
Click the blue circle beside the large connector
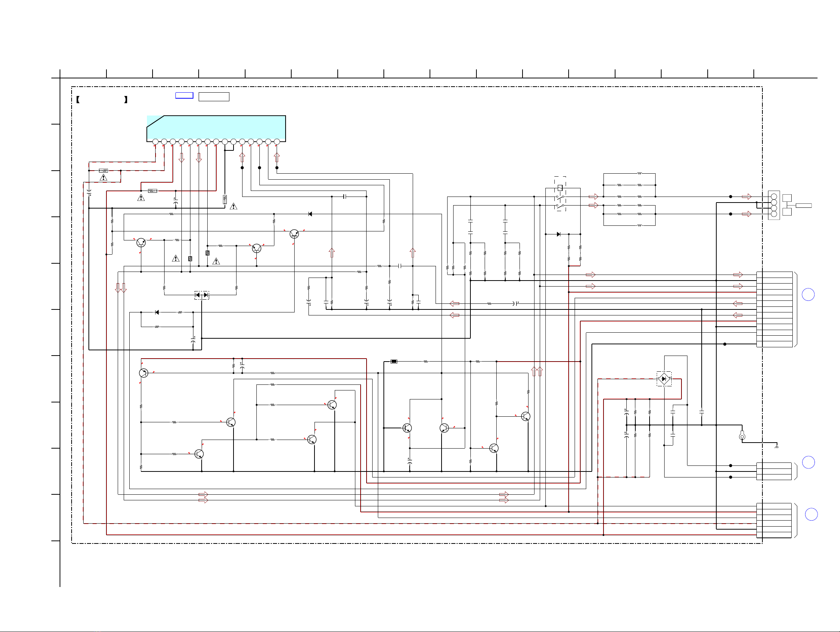click(x=808, y=294)
